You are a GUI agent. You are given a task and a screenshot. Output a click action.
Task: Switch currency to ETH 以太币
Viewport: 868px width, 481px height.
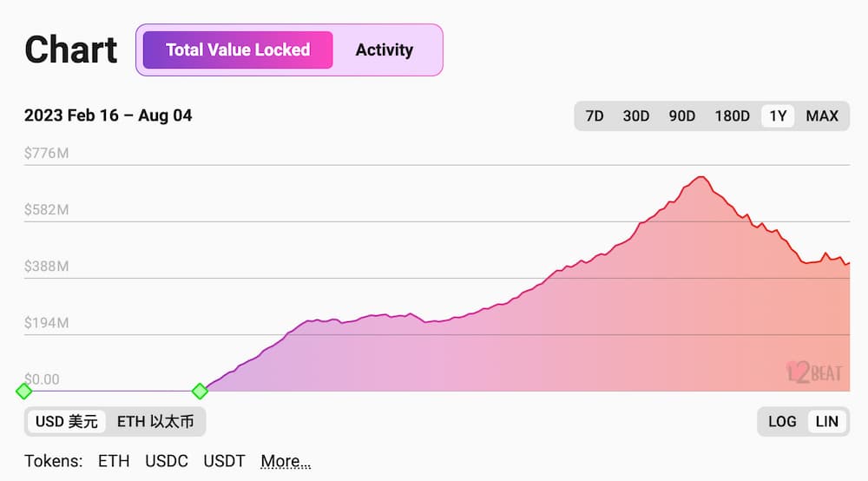[x=155, y=422]
